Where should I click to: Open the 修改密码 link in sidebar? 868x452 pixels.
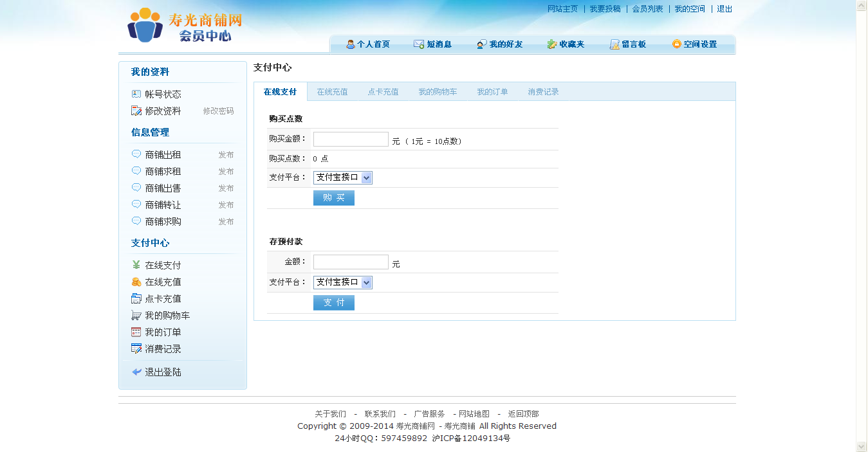click(x=218, y=111)
